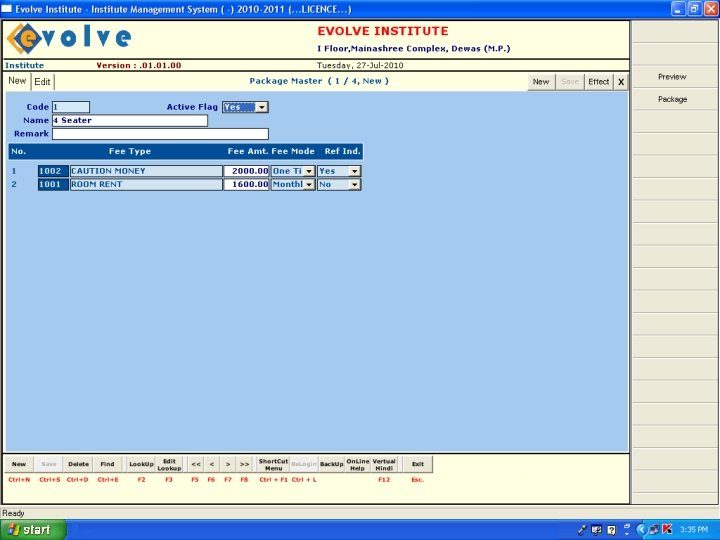Screen dimensions: 720x540
Task: Click the Institute label below the logo
Action: (24, 65)
